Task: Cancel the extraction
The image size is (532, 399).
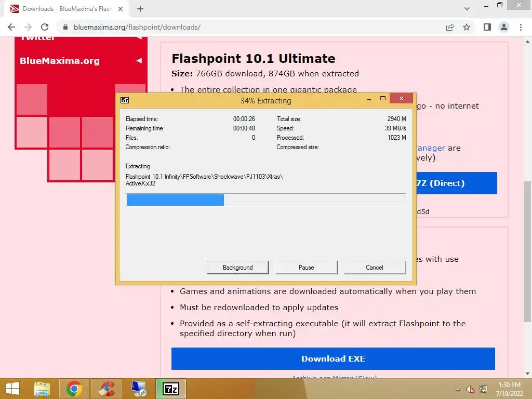Action: [375, 268]
